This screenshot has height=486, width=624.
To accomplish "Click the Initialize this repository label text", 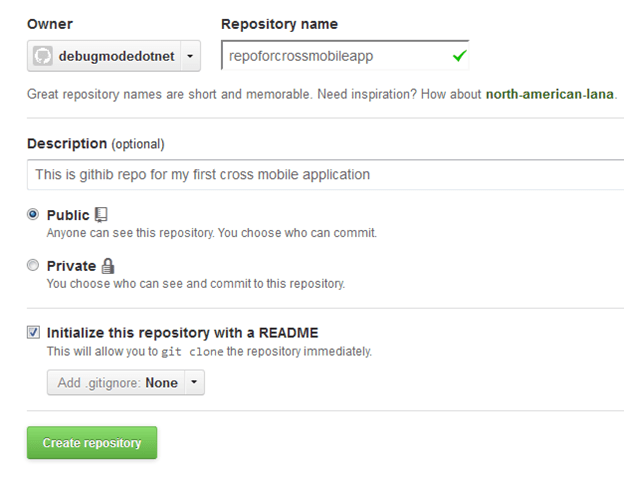I will [x=182, y=333].
